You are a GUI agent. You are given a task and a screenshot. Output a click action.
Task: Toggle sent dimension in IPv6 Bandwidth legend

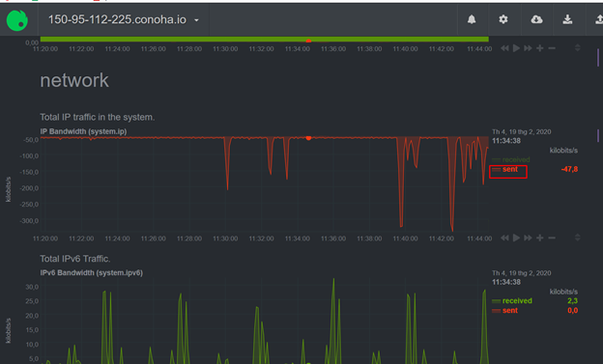(505, 310)
